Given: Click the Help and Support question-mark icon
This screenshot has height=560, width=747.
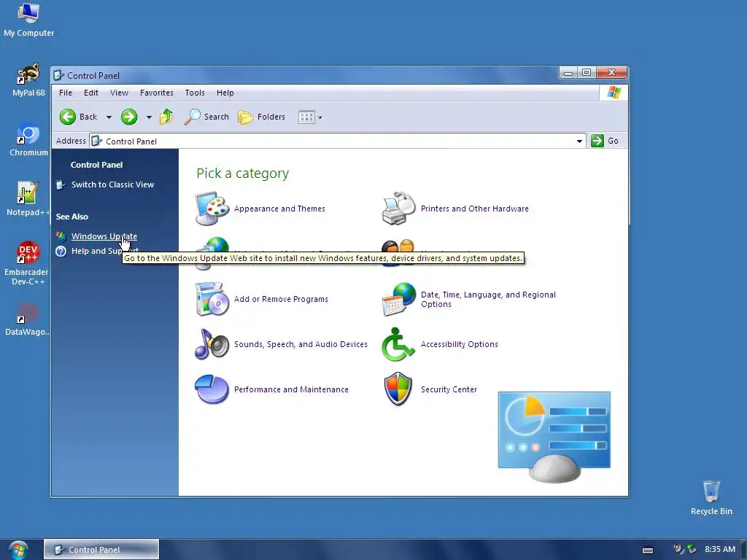Looking at the screenshot, I should pos(61,251).
